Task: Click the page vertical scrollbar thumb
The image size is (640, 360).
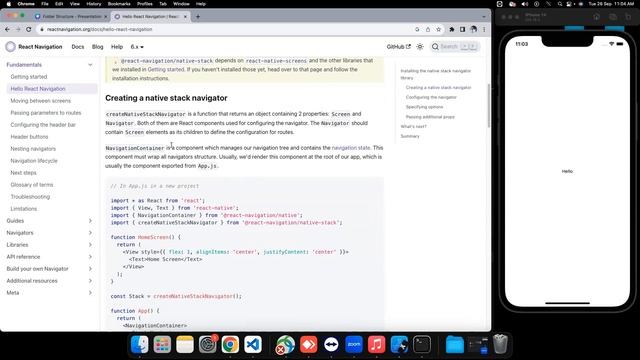Action: click(x=489, y=105)
